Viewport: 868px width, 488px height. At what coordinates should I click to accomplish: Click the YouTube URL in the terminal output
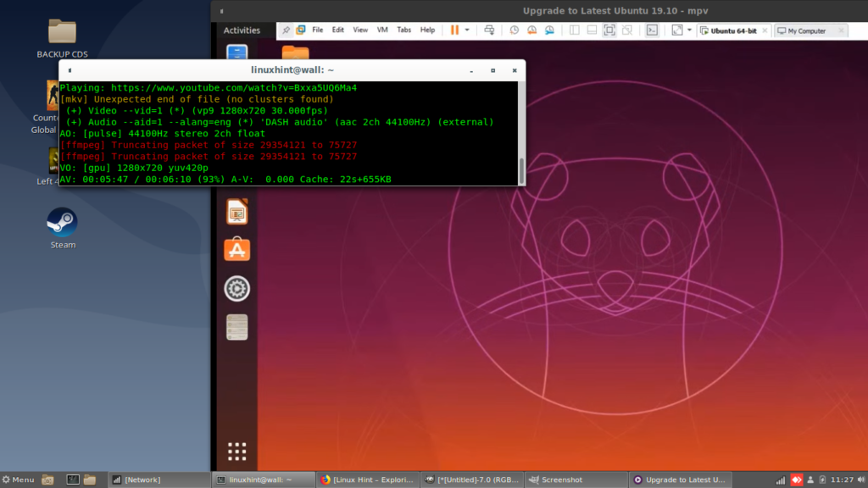[234, 87]
